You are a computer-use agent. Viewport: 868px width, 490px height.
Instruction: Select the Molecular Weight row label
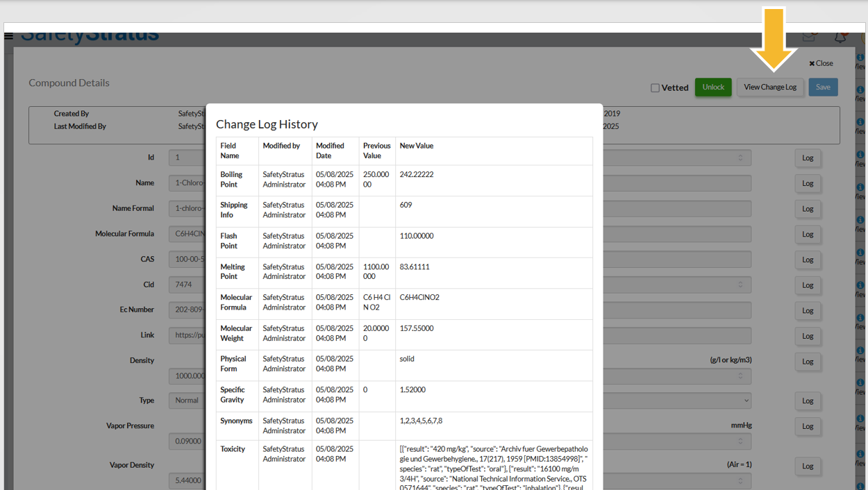click(236, 333)
